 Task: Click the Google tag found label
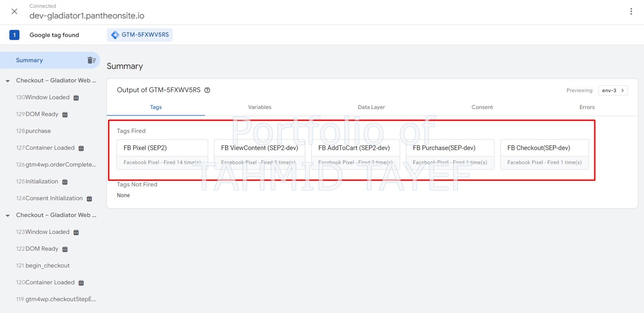coord(54,35)
